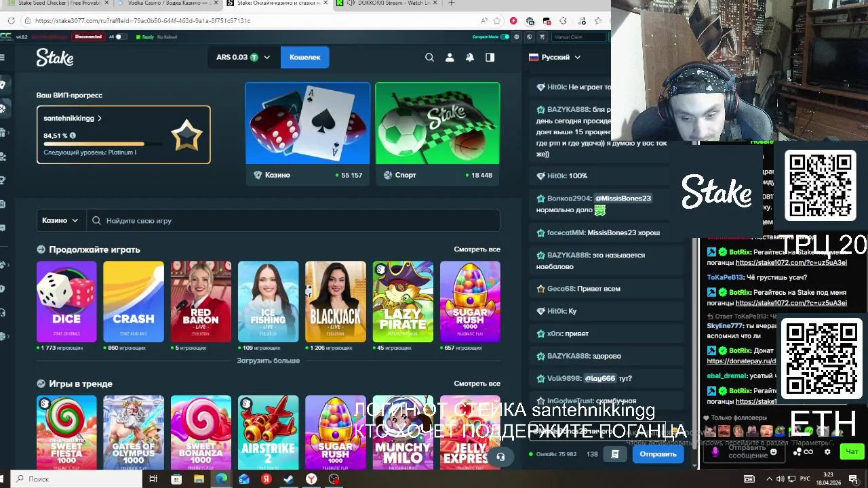Open File Explorer from taskbar
This screenshot has height=488, width=868.
pyautogui.click(x=199, y=479)
